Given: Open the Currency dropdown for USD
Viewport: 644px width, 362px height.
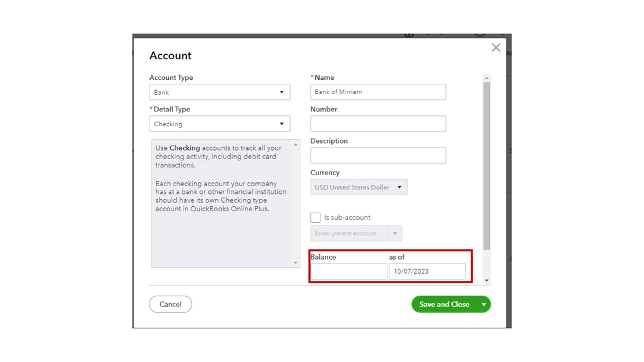Looking at the screenshot, I should click(358, 187).
